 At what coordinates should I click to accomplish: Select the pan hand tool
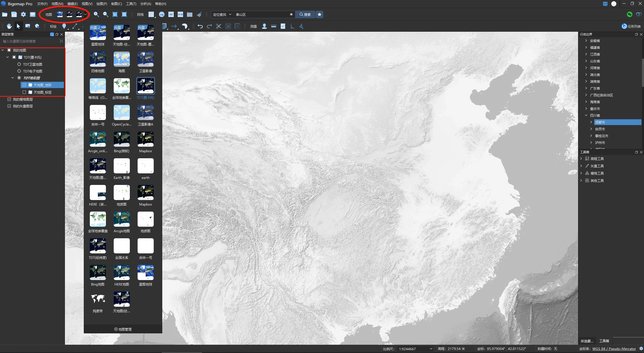tap(9, 26)
